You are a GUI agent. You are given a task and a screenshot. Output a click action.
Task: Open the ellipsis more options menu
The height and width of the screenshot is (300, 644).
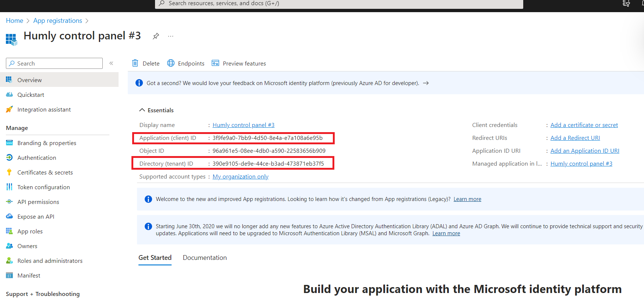(170, 36)
